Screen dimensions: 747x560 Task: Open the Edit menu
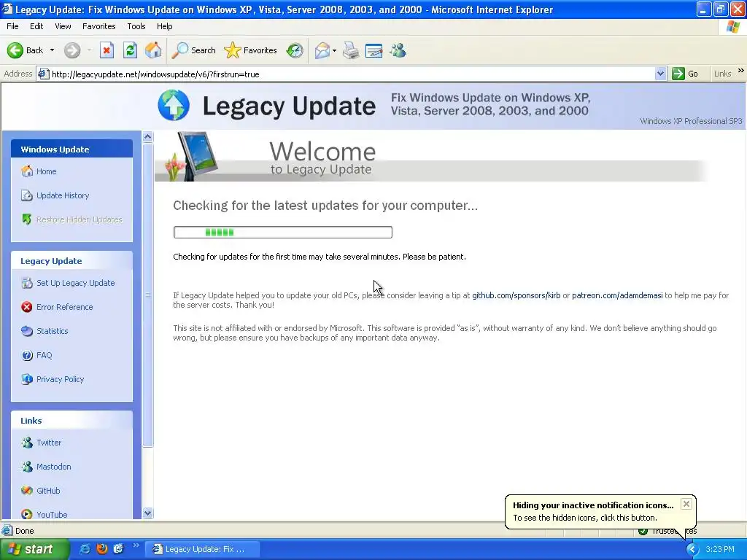[x=36, y=26]
